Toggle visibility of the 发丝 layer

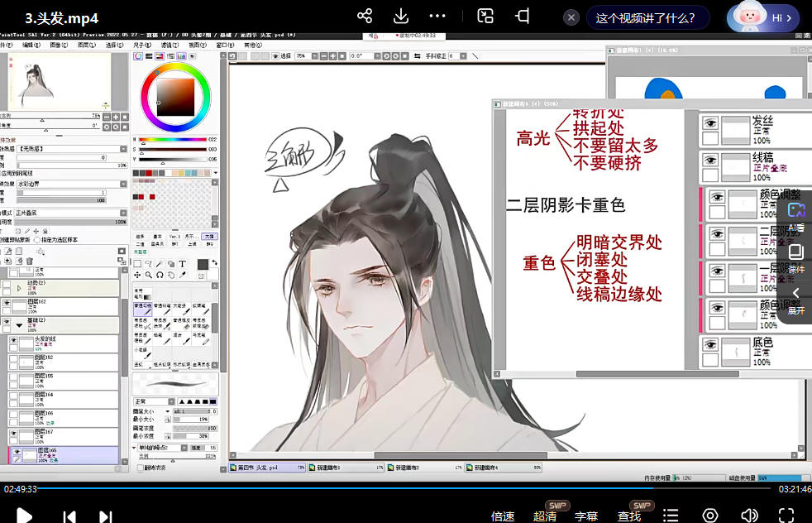tap(709, 122)
